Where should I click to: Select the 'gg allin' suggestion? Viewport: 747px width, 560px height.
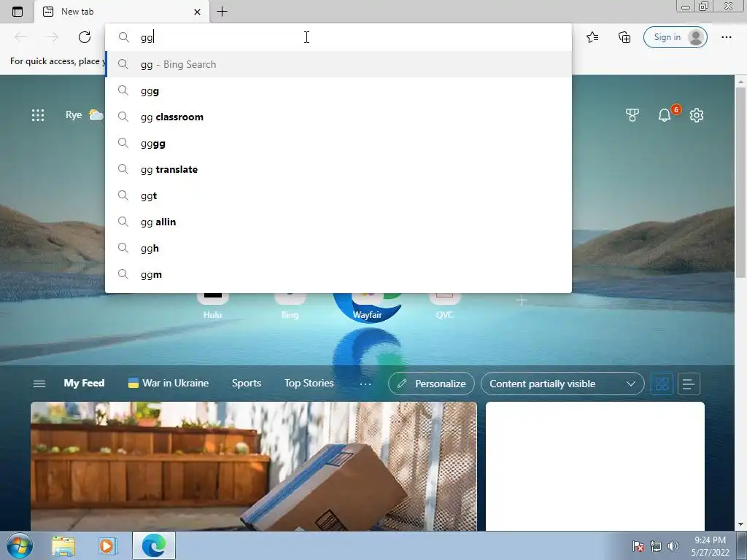click(338, 222)
